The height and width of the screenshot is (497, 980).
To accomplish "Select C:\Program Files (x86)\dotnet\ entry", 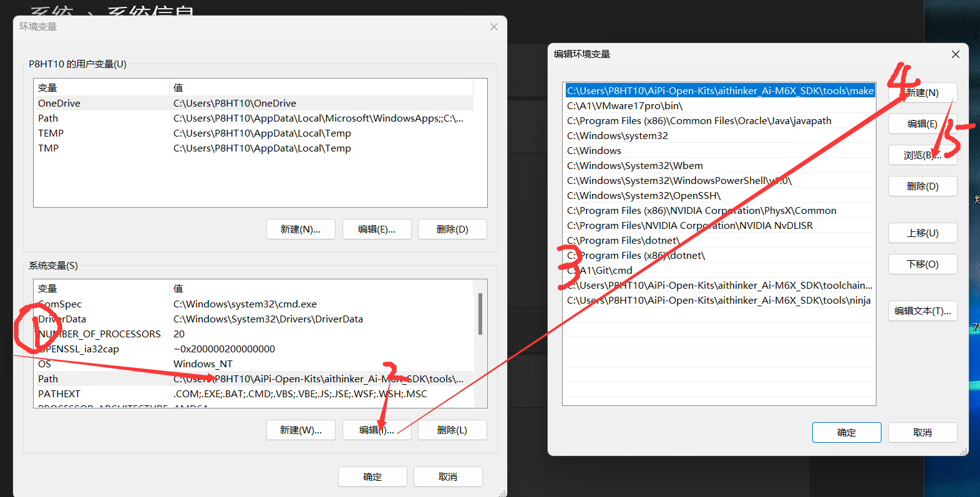I will (x=719, y=255).
